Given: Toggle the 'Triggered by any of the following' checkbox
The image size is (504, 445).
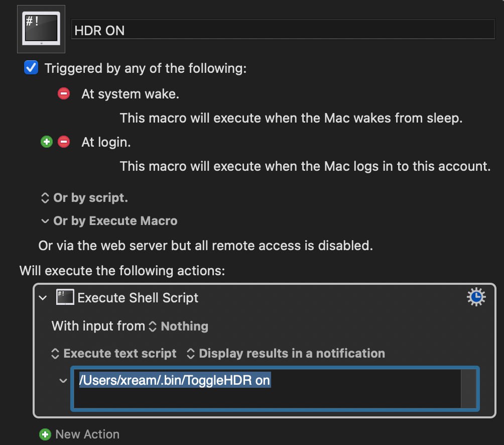Looking at the screenshot, I should [x=31, y=67].
